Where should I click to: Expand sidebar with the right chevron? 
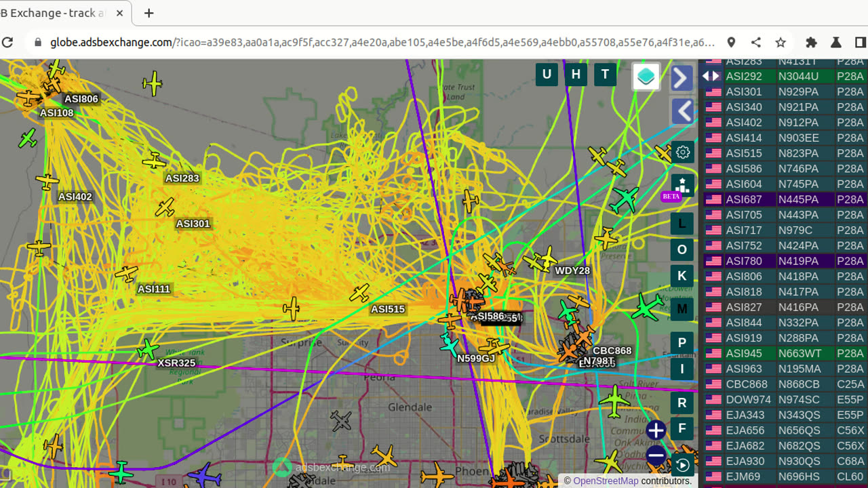click(x=682, y=78)
